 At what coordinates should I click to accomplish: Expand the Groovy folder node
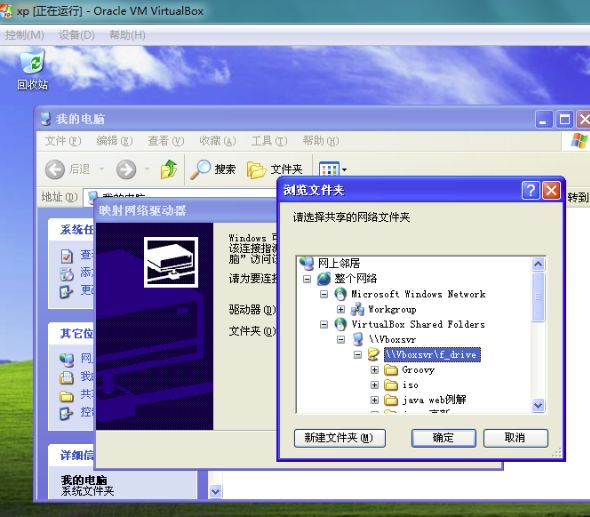pyautogui.click(x=374, y=370)
